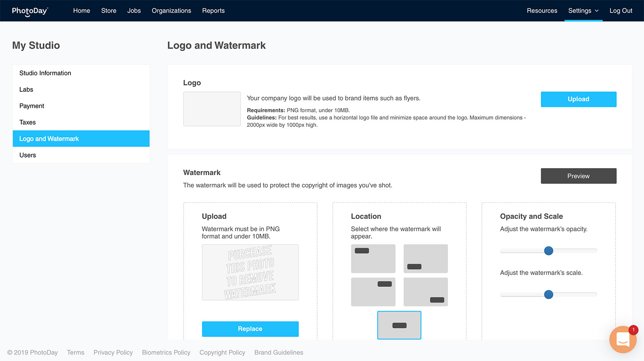The height and width of the screenshot is (361, 644).
Task: Click the watermark Preview button
Action: [578, 176]
